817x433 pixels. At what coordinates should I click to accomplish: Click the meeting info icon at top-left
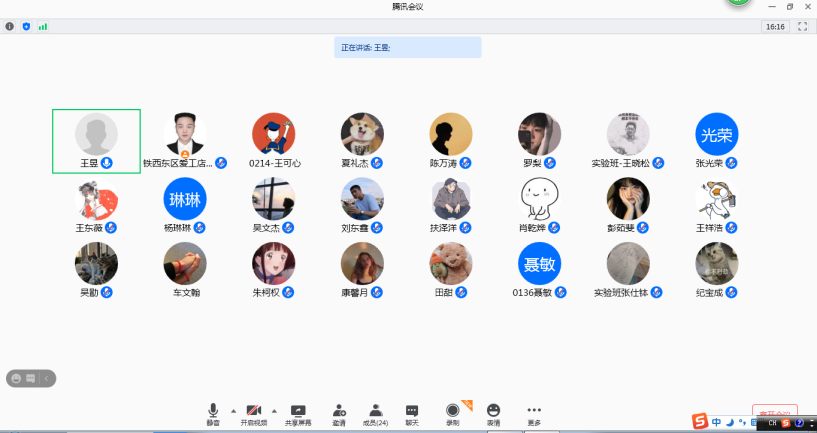(x=10, y=26)
